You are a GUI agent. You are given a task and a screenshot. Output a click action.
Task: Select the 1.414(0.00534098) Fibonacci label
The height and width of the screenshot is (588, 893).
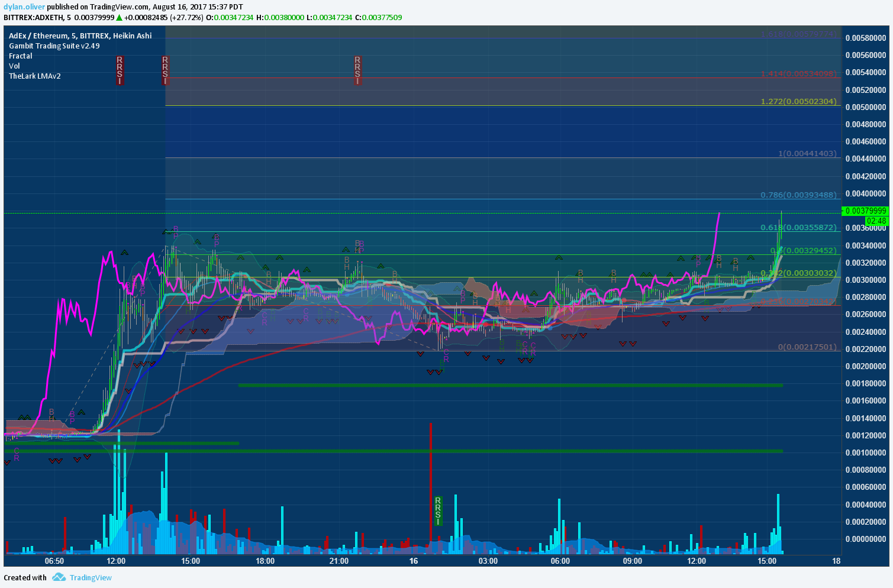(x=799, y=73)
